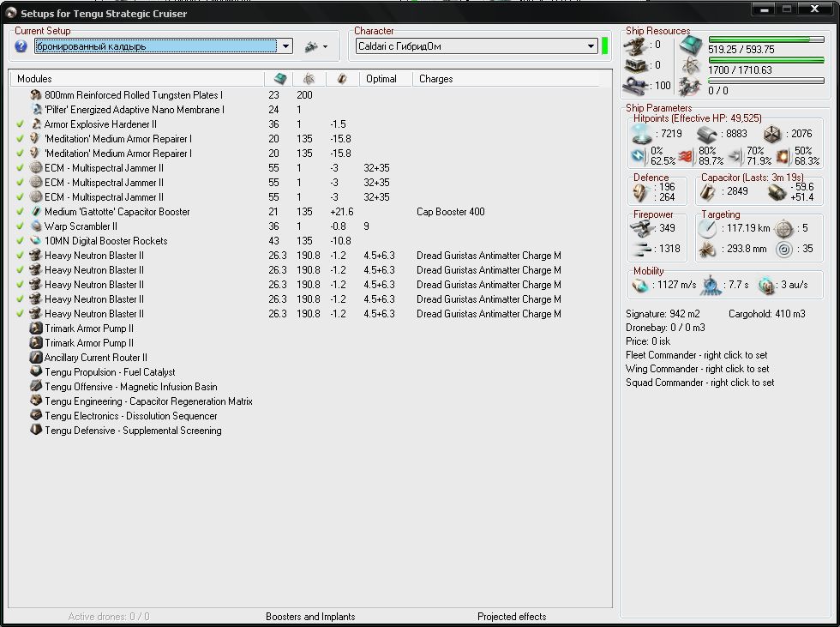This screenshot has height=627, width=840.
Task: Toggle Warp Scrambler II checkmark
Action: (21, 226)
